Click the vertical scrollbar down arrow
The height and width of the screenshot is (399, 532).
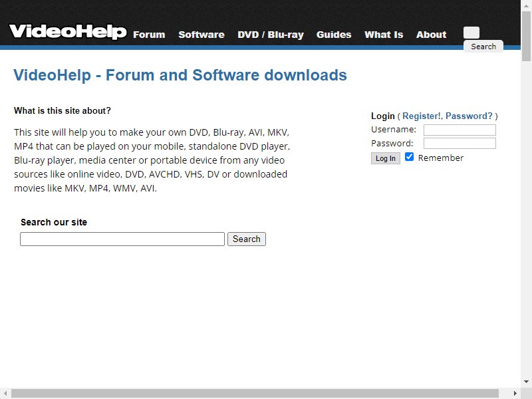tap(526, 382)
